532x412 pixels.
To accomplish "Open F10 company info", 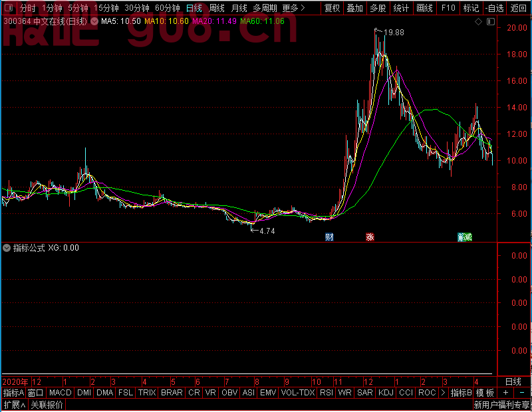I will coord(448,8).
